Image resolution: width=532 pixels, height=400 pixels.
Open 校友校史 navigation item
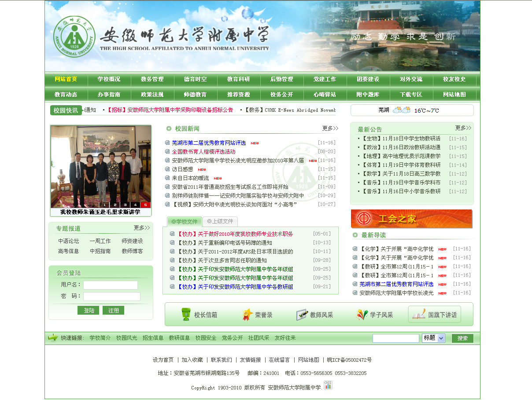point(454,79)
